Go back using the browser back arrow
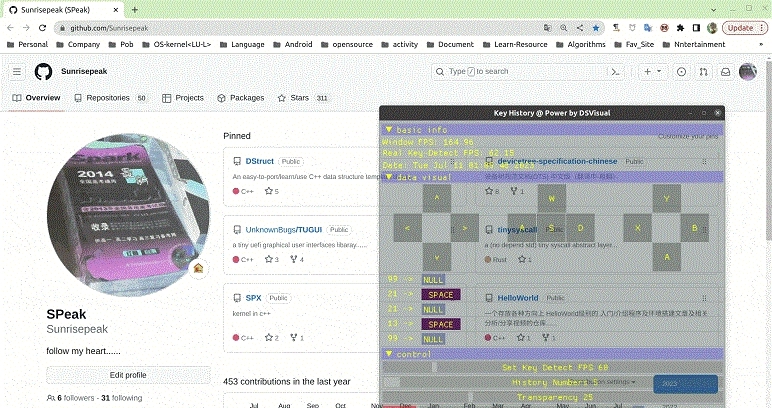 point(10,28)
